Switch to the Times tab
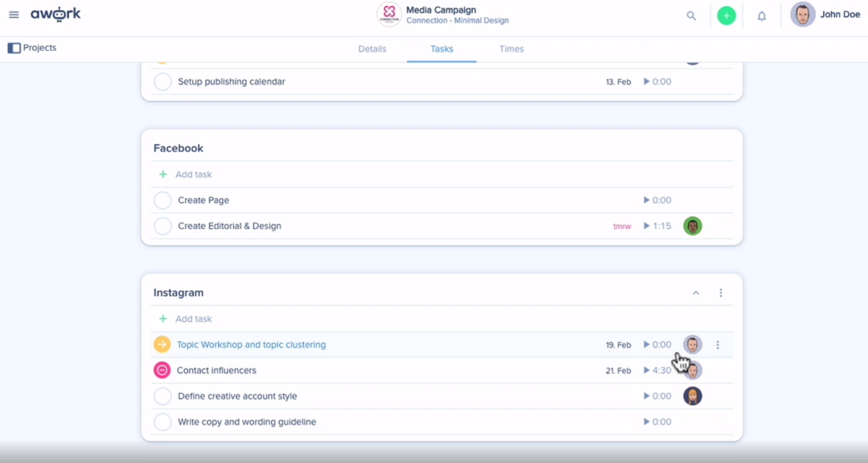 click(512, 49)
